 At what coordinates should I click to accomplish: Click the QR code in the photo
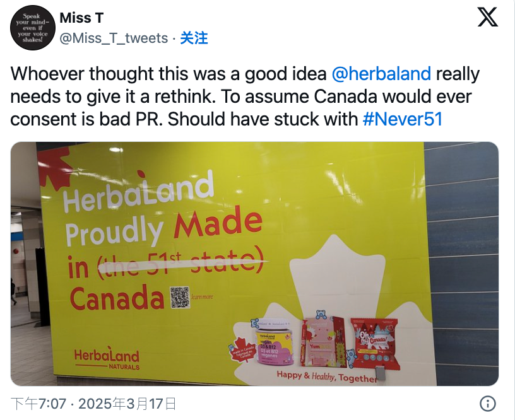180,297
